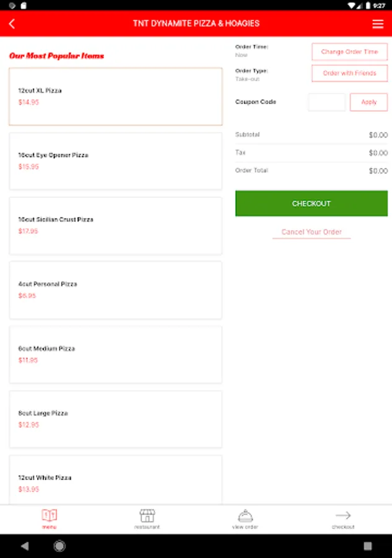Tap the checkout arrow icon

coord(343,516)
